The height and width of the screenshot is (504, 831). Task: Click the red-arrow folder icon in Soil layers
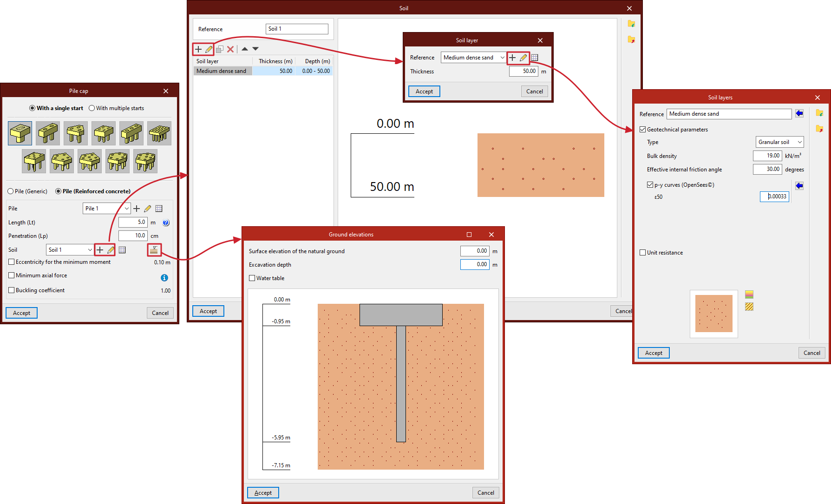point(819,129)
